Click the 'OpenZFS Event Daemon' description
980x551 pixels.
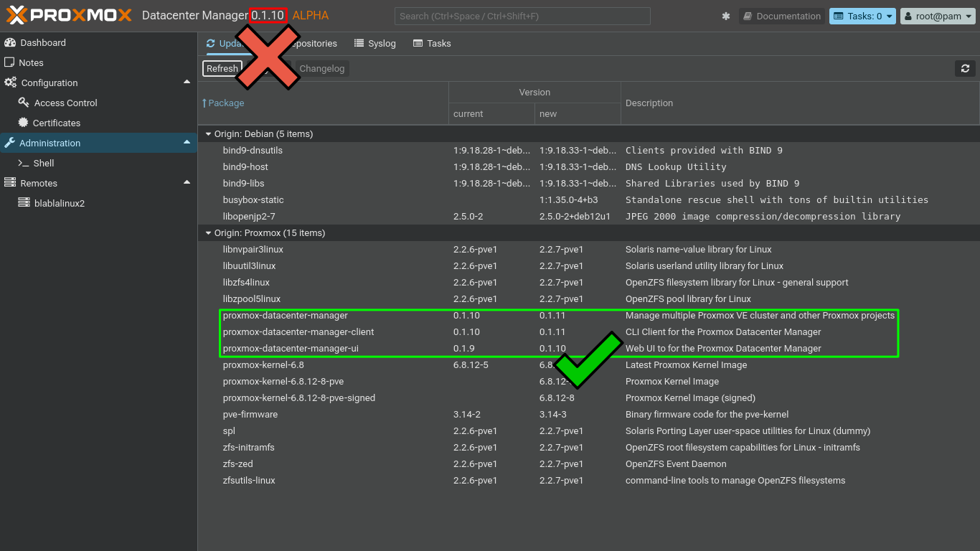point(676,464)
